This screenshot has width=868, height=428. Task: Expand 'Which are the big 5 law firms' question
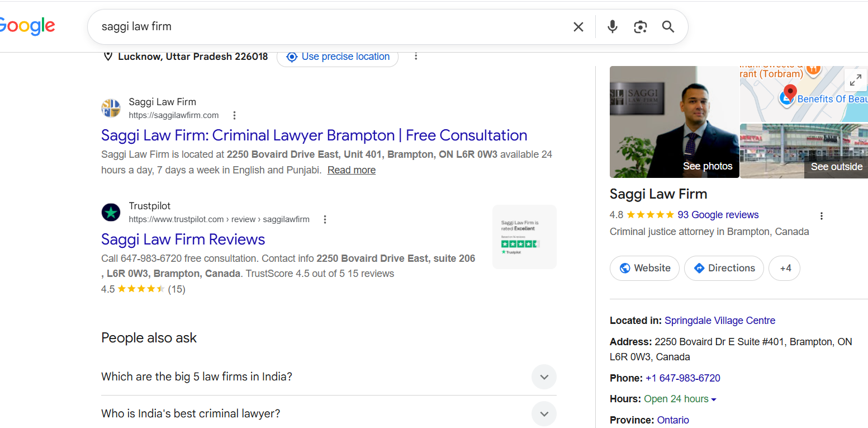point(329,377)
